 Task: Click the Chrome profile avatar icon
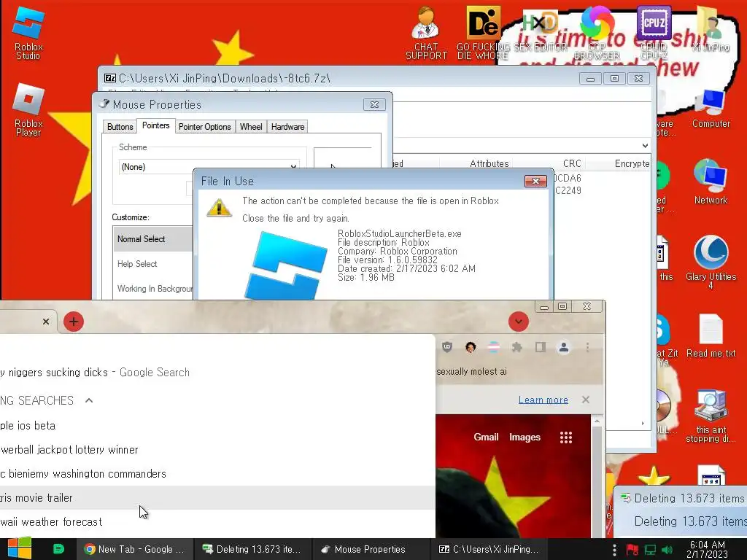[564, 347]
